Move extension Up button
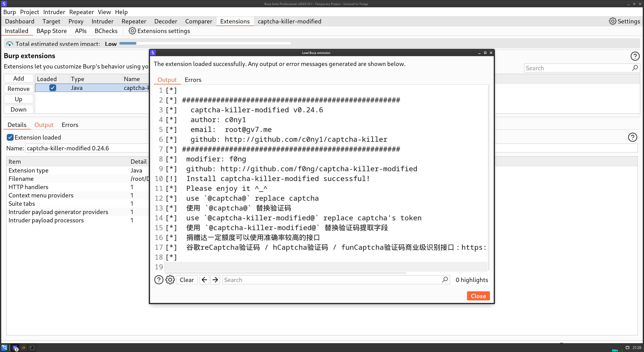Screen dimensions: 644x352 [x=19, y=99]
